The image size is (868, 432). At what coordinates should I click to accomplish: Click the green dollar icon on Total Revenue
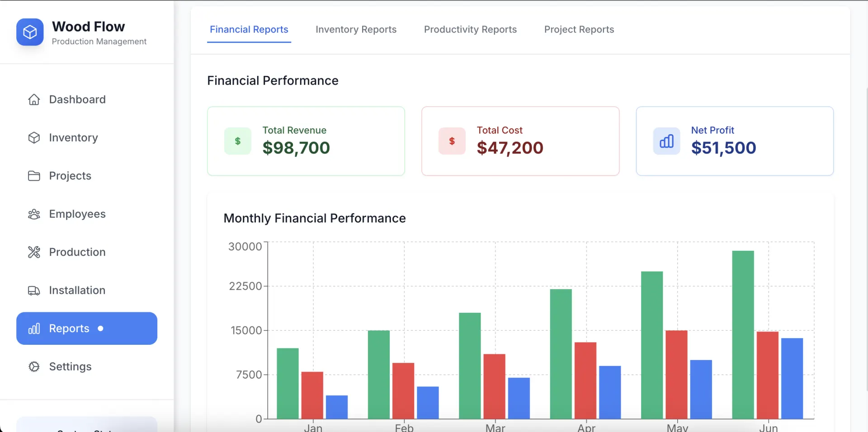pos(238,141)
